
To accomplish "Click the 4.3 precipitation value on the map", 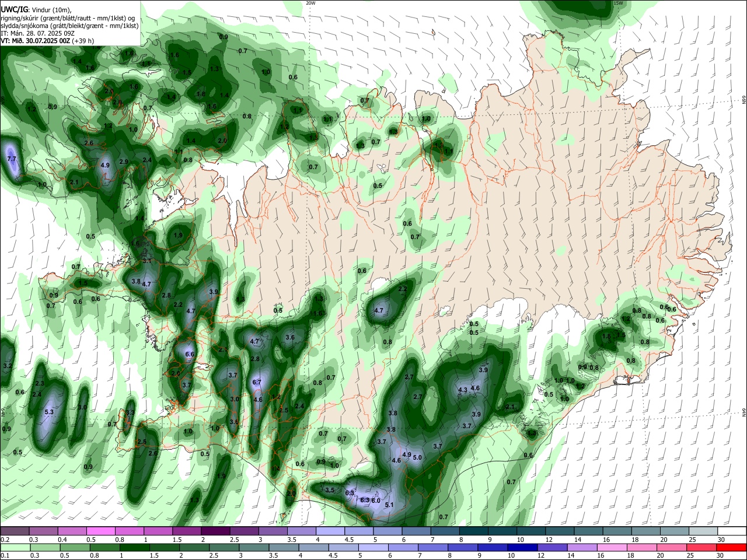I will coord(463,389).
